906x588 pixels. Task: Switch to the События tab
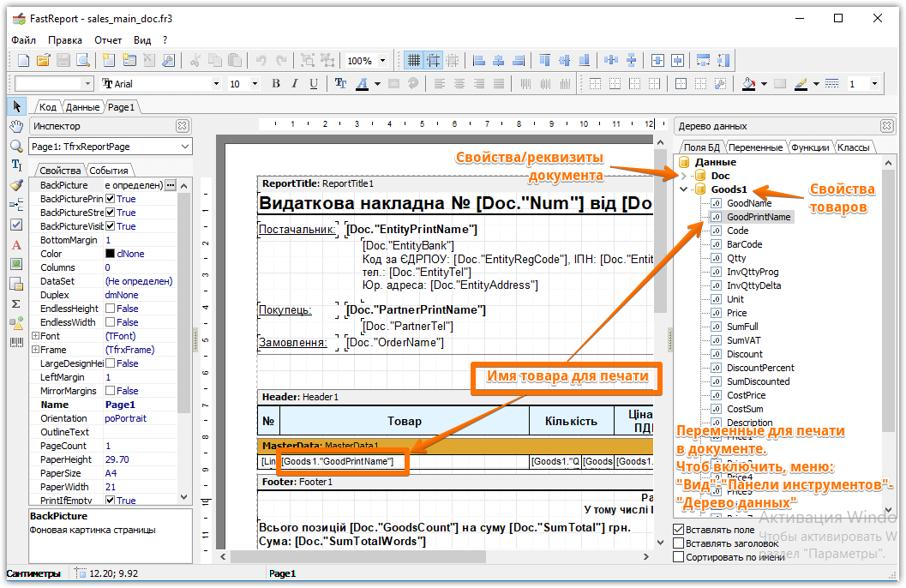pos(109,171)
